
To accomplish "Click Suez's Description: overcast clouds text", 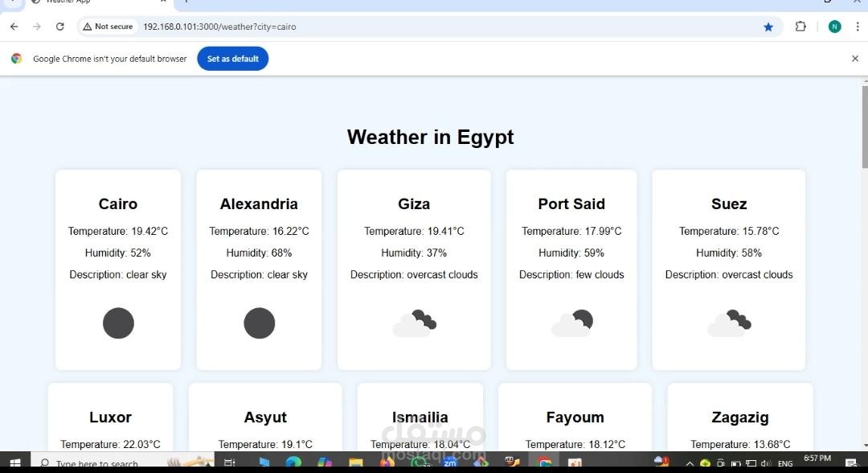I will coord(729,275).
